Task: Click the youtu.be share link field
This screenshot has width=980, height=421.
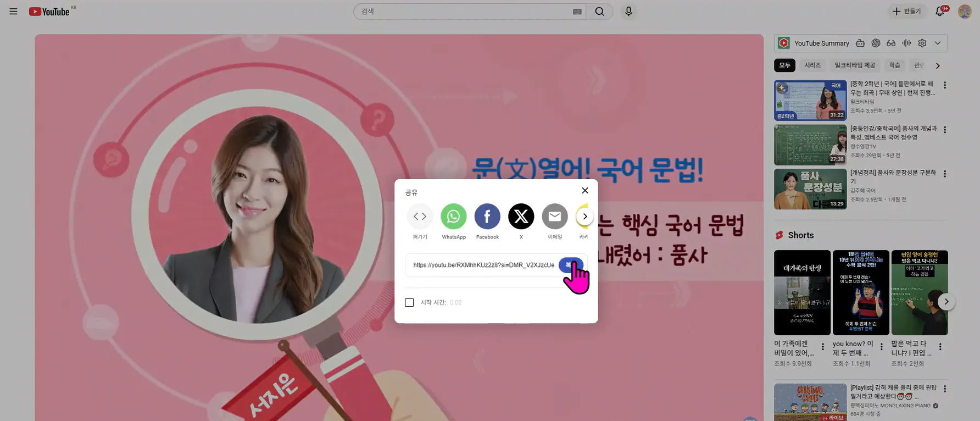Action: click(483, 265)
